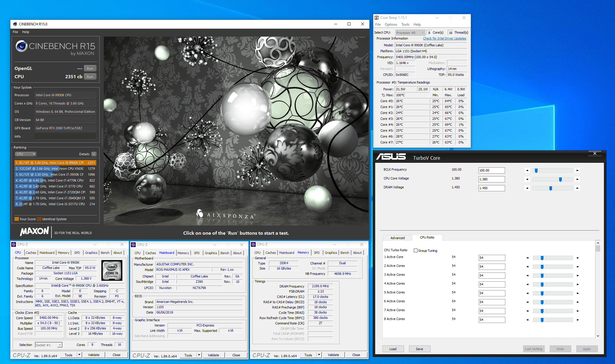
Task: Decrease CPU Core Voltage with left arrow
Action: click(x=527, y=179)
